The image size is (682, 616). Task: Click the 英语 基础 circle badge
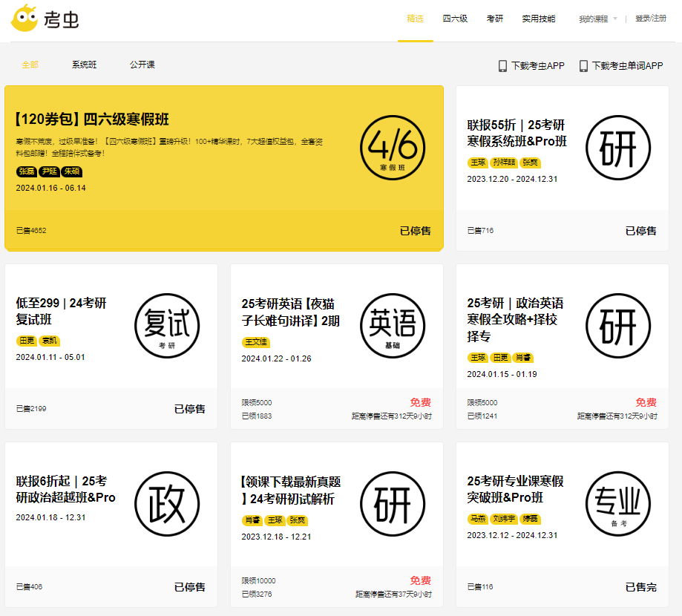click(393, 326)
